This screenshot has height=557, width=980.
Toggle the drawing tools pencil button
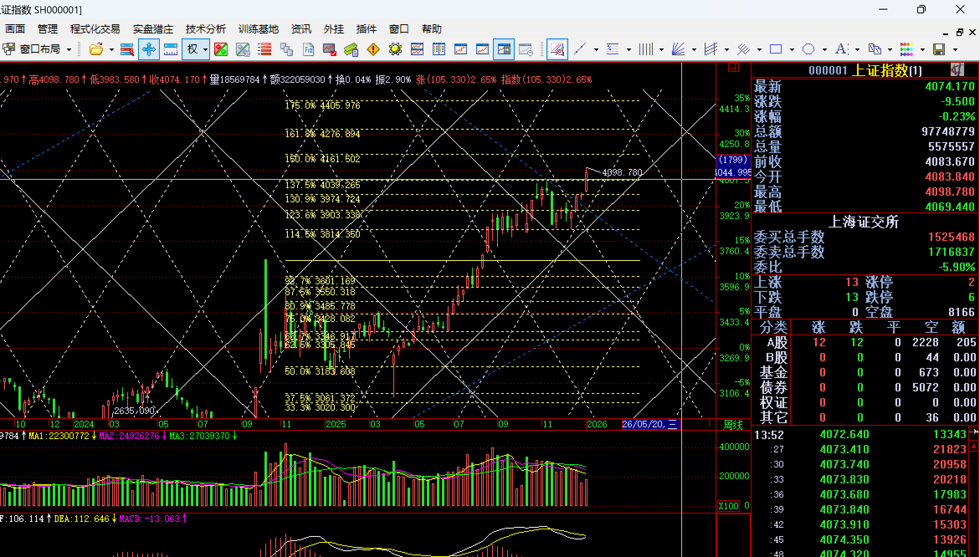click(x=557, y=49)
